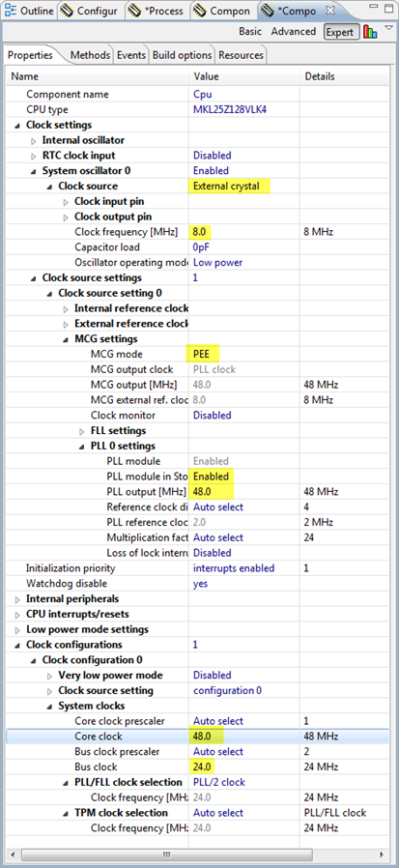Switch to the Outline view tab
This screenshot has width=399, height=868.
(29, 11)
